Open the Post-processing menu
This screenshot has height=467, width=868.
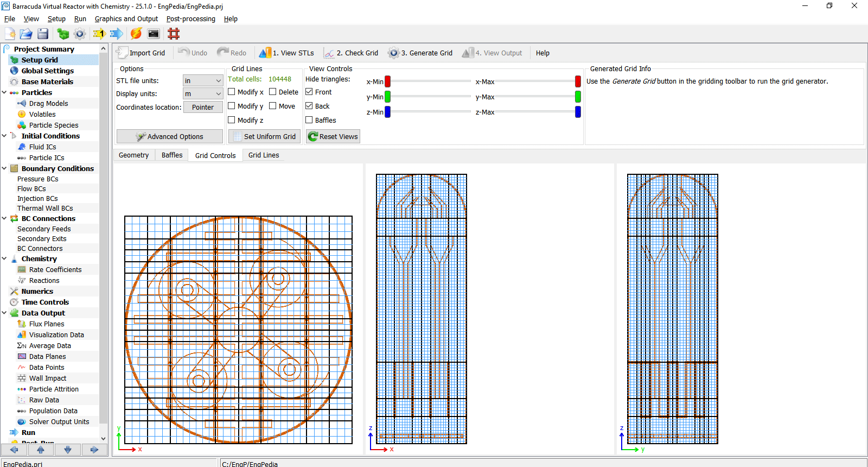coord(190,18)
